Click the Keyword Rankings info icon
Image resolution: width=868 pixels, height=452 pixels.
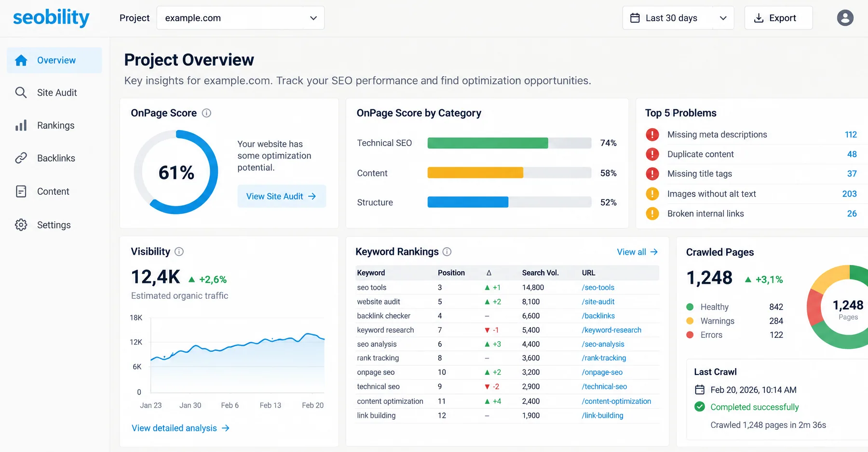(x=447, y=252)
